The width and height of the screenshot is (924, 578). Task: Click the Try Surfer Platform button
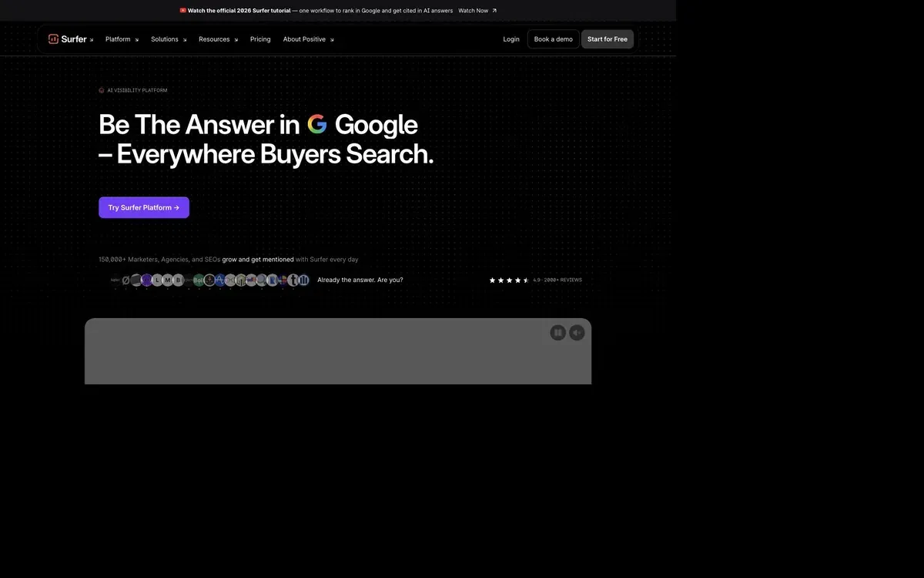pos(144,207)
